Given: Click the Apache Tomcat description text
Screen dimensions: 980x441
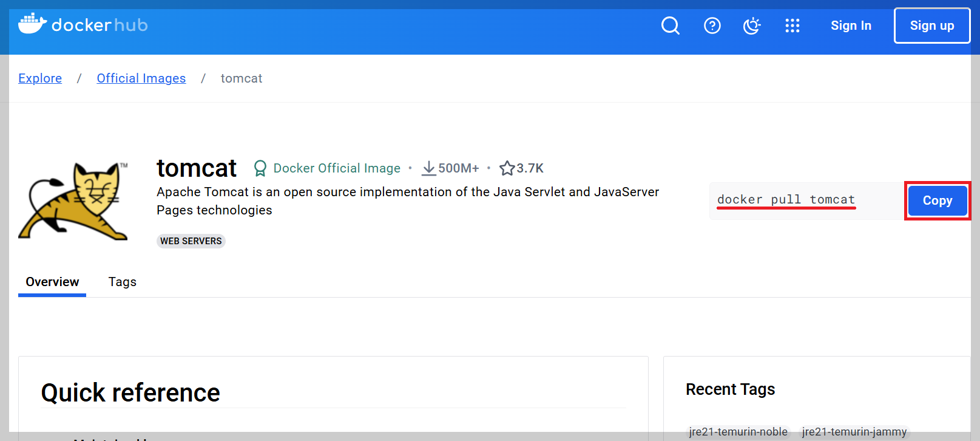Looking at the screenshot, I should pyautogui.click(x=408, y=201).
